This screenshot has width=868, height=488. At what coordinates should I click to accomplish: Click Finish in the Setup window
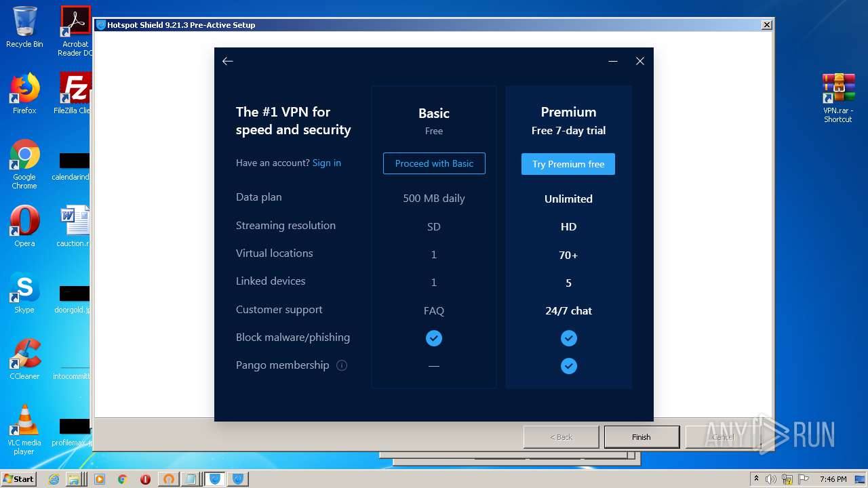tap(642, 437)
